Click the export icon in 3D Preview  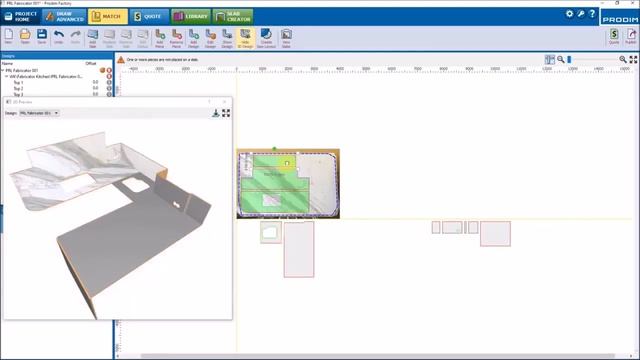point(216,113)
